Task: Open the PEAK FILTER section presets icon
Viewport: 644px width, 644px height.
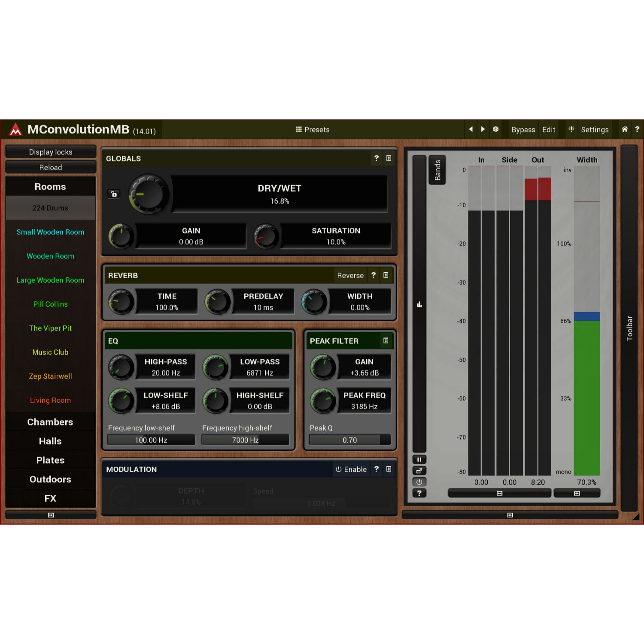Action: coord(386,340)
